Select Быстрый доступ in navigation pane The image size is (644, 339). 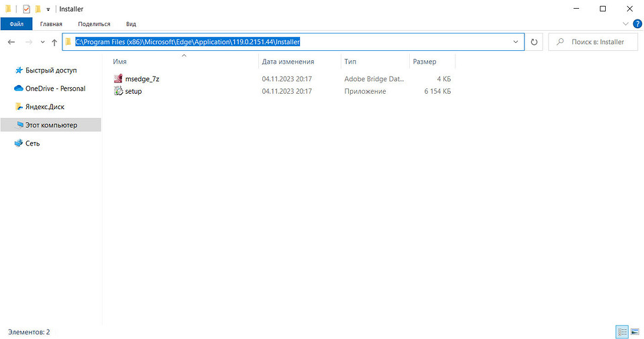pyautogui.click(x=51, y=70)
